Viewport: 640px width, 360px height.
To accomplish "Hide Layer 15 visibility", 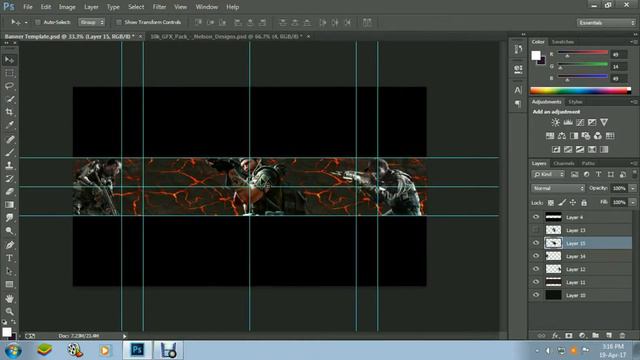I will click(x=536, y=243).
